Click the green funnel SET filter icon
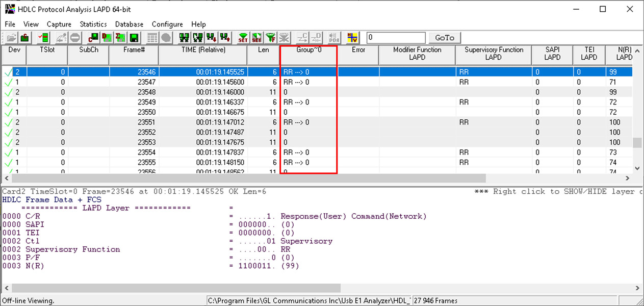 coord(243,38)
